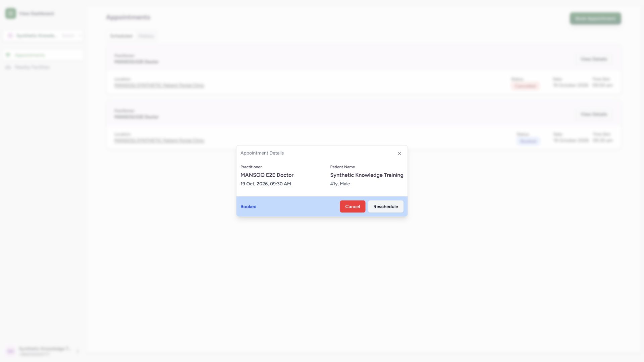
Task: Click practitioner name MANSOQ E2E Doctor
Action: point(267,175)
